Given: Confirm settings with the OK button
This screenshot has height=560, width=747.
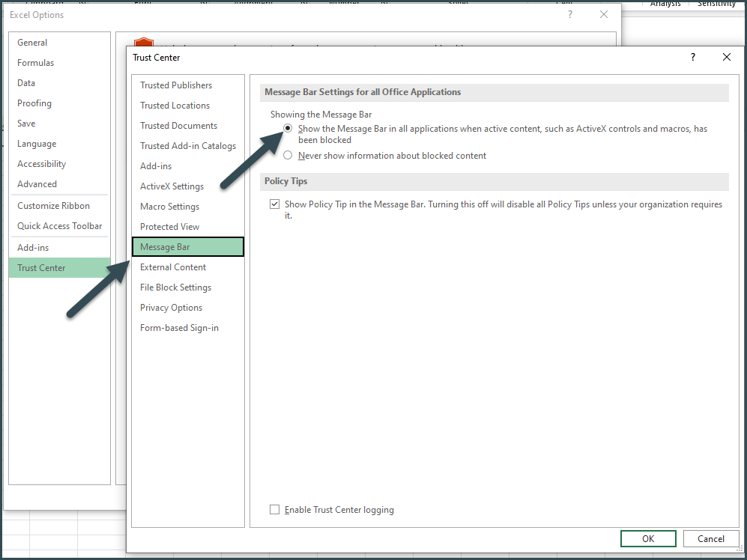Looking at the screenshot, I should pyautogui.click(x=647, y=538).
